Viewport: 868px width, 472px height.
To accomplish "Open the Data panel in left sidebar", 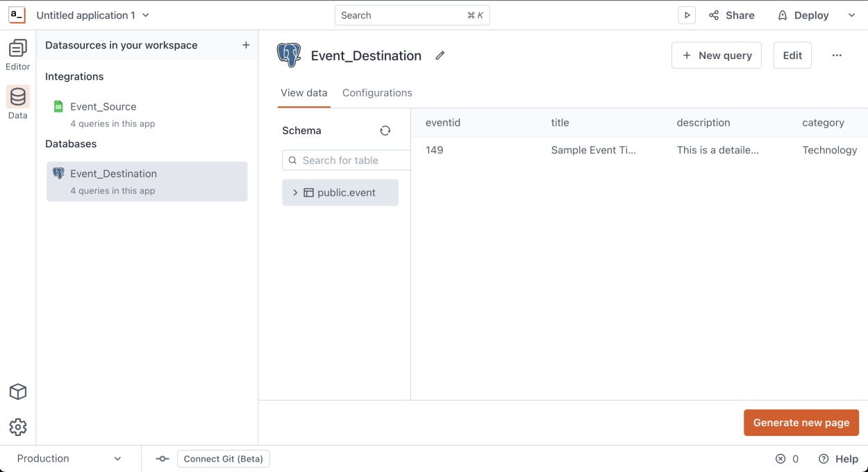I will 17,97.
